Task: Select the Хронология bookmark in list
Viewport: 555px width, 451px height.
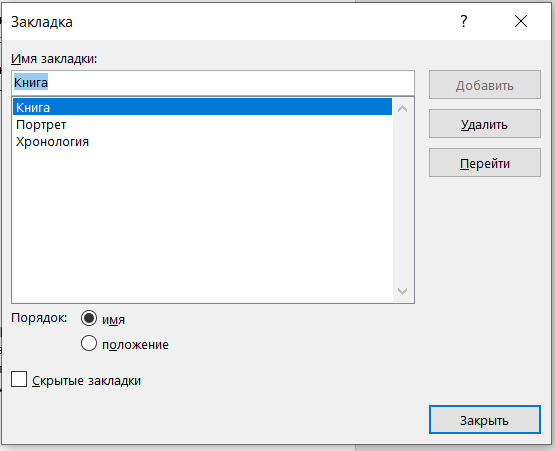Action: pos(202,142)
